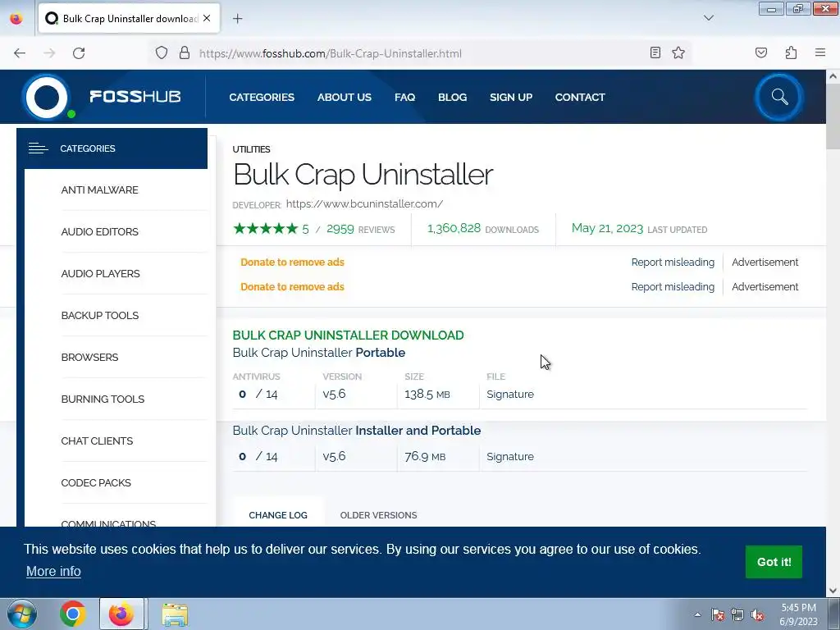Select Codec Packs category in sidebar
Screen dimensions: 840x630
[96, 482]
